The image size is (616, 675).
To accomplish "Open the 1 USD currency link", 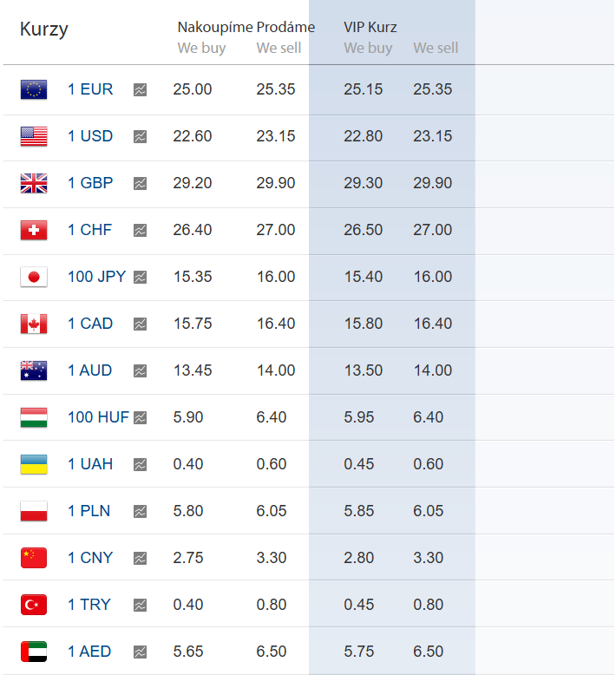I will [x=90, y=136].
